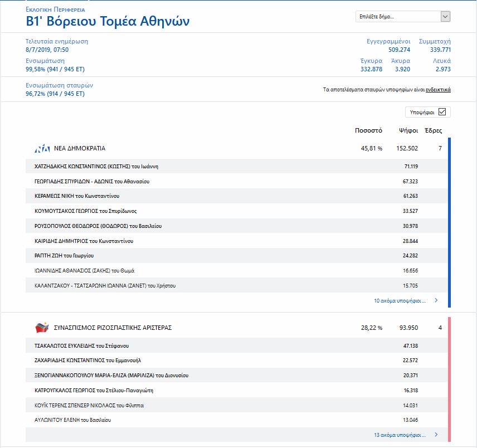This screenshot has width=477, height=448.
Task: Toggle the Υποψήφιοι checkbox
Action: [x=442, y=112]
